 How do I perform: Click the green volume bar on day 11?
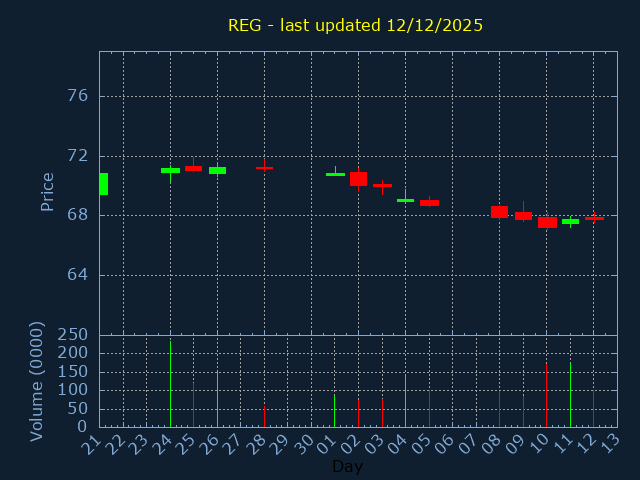pos(570,395)
